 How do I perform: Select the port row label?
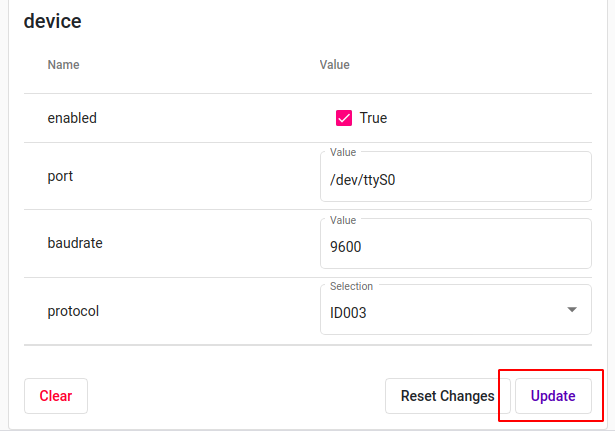tap(60, 176)
